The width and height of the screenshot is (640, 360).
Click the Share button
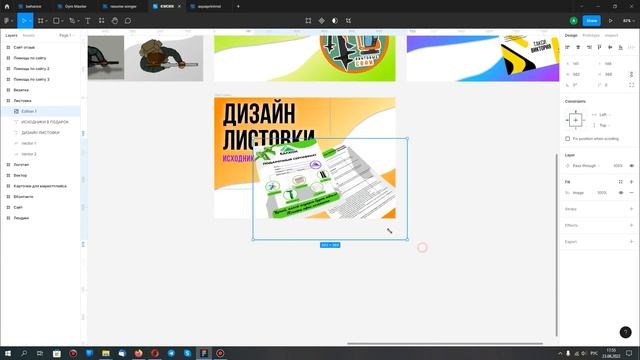(591, 20)
